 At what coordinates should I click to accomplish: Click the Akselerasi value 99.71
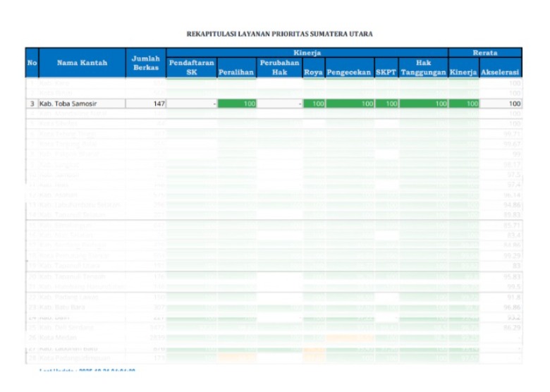[x=511, y=133]
